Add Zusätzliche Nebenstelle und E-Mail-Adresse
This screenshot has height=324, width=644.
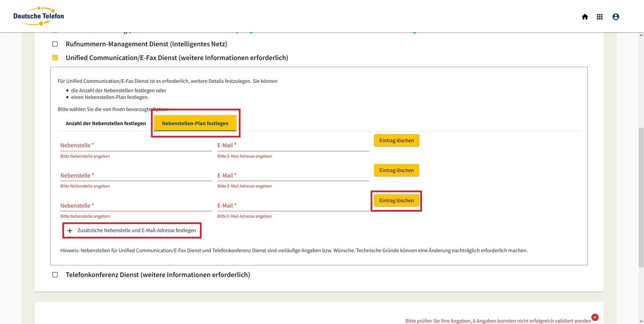pos(132,230)
